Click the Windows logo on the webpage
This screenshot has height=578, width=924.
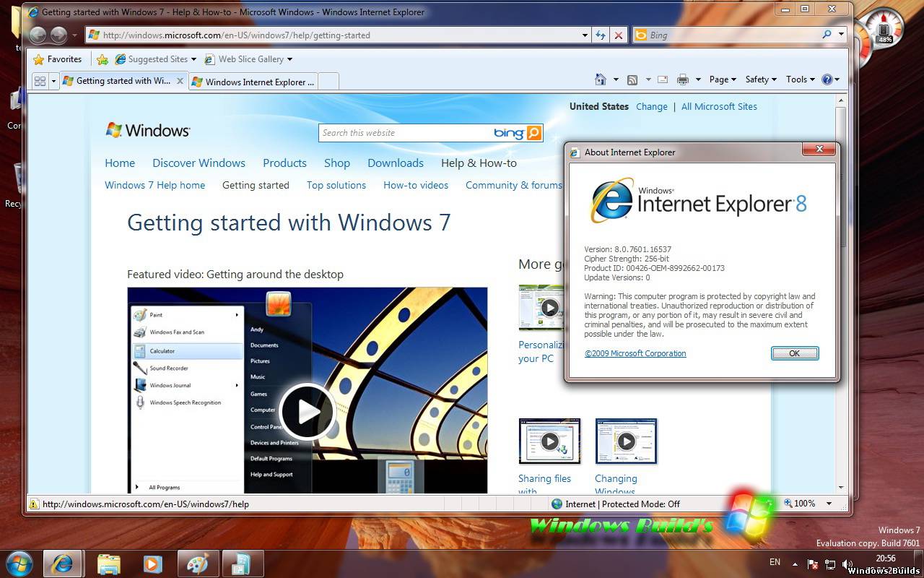[147, 130]
